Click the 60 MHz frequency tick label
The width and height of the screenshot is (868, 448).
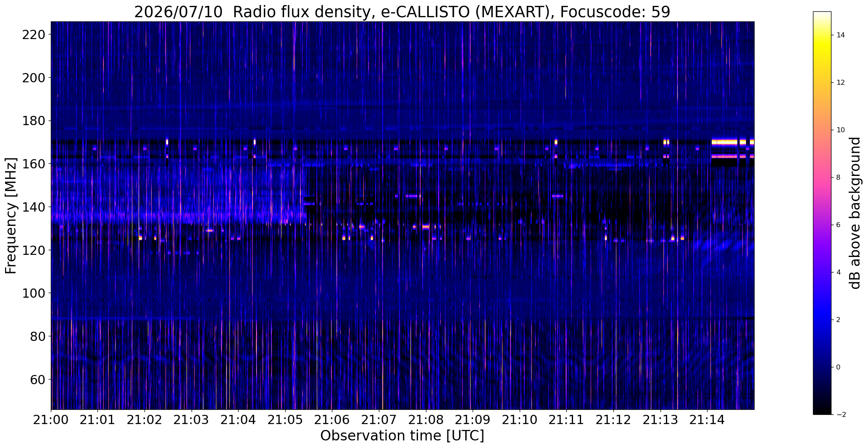coord(38,380)
